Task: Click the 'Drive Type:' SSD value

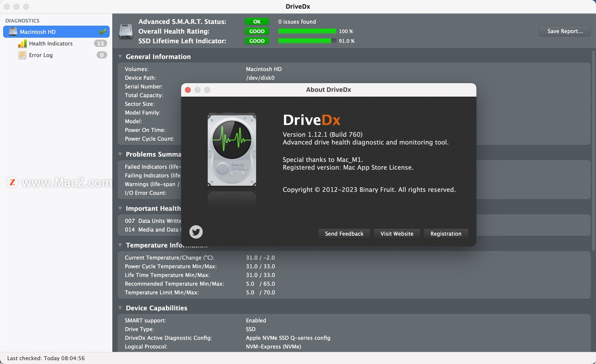Action: coord(251,329)
